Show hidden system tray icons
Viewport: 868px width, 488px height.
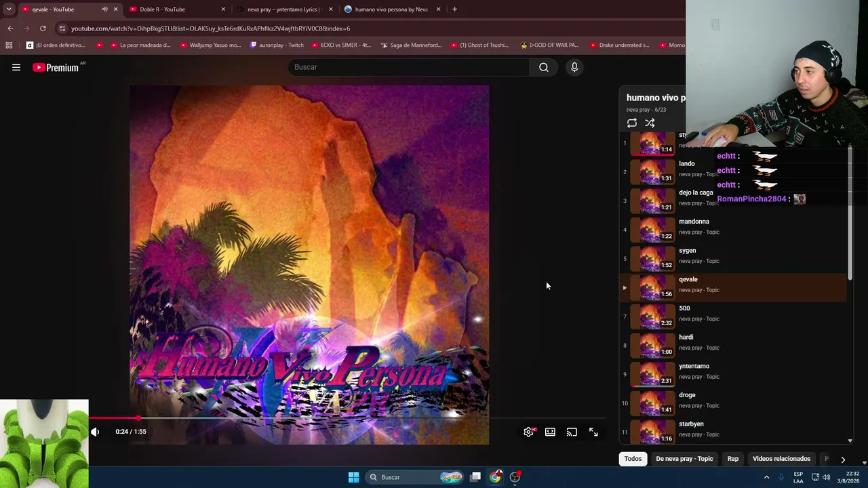point(767,477)
